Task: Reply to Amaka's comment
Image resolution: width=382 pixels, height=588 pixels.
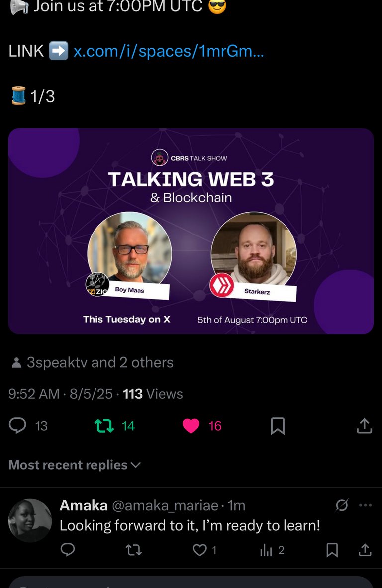Action: tap(68, 549)
